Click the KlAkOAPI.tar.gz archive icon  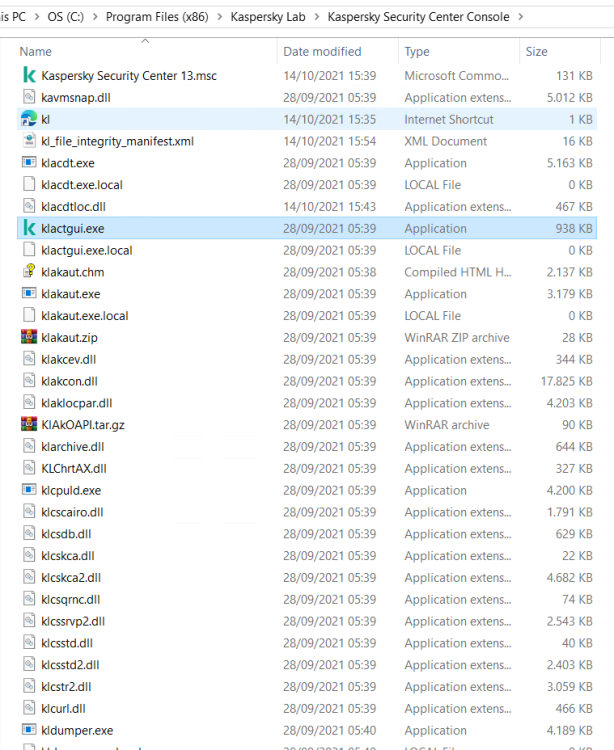click(29, 425)
